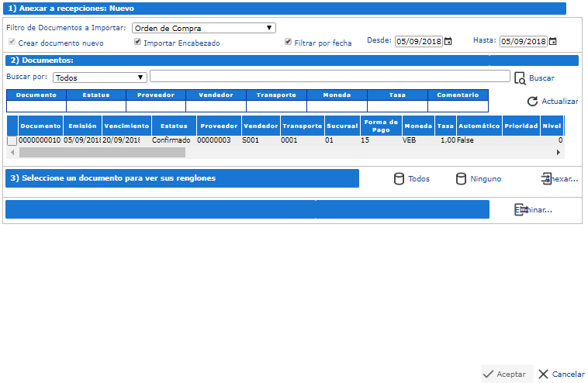This screenshot has height=383, width=588.
Task: Click the horizontal scrollbar thumb of documents grid
Action: pos(102,152)
